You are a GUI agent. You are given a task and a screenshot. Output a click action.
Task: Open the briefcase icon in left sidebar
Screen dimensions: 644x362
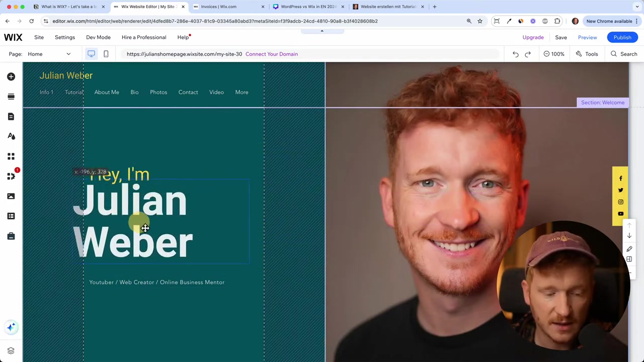coord(11,236)
